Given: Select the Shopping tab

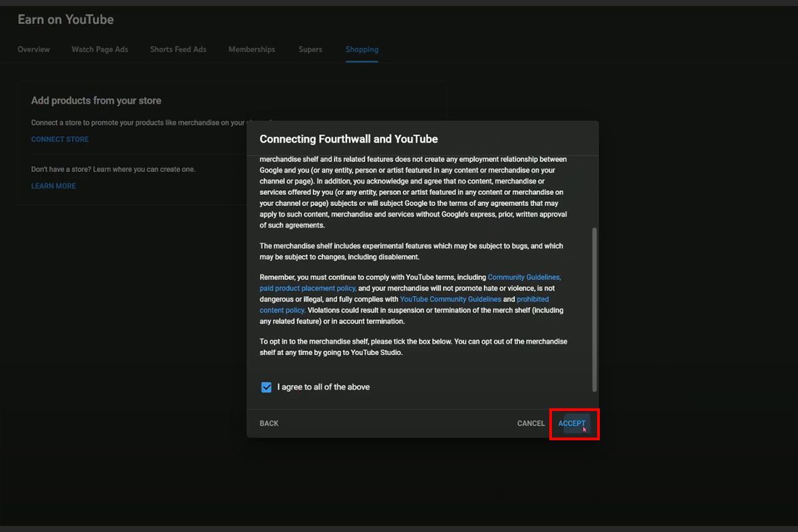Looking at the screenshot, I should coord(362,49).
